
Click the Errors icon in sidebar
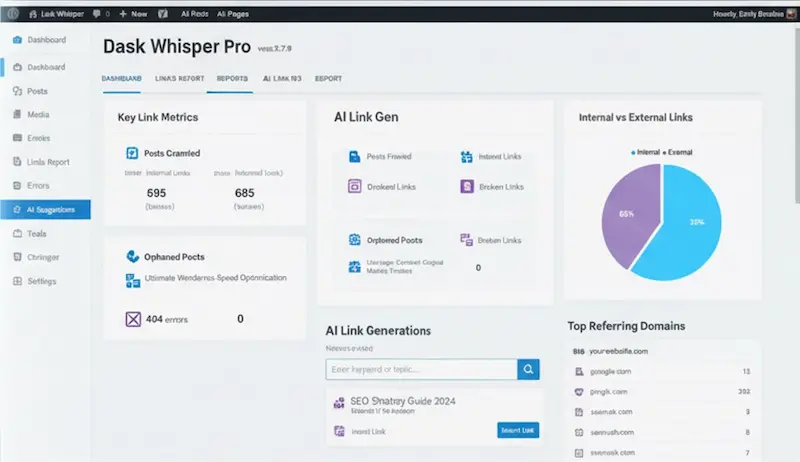pos(17,185)
